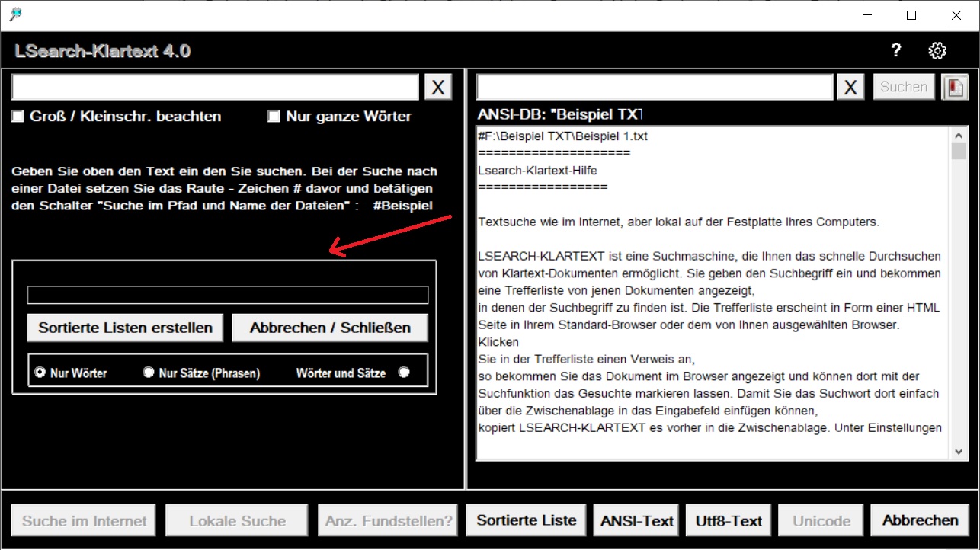Click the Sortierte Liste button
This screenshot has width=980, height=550.
527,520
